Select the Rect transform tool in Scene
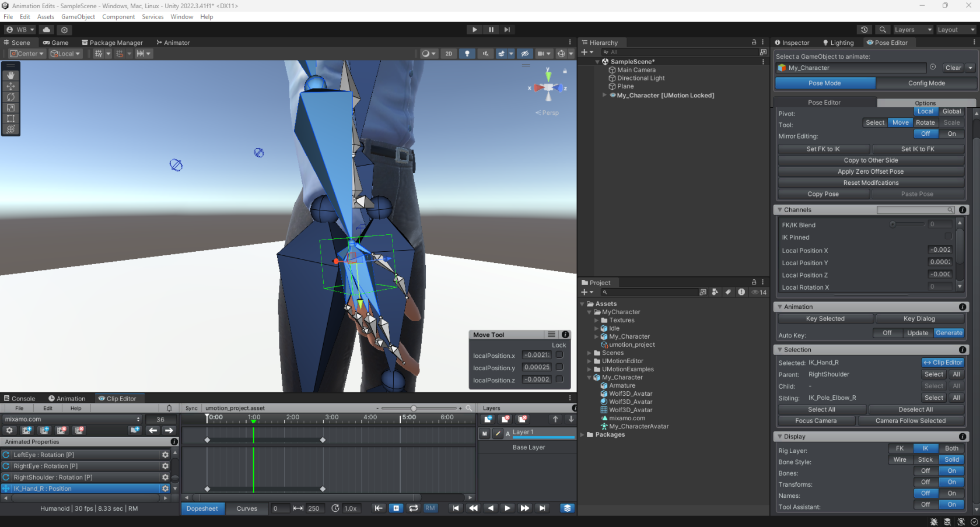This screenshot has height=527, width=980. (x=10, y=119)
